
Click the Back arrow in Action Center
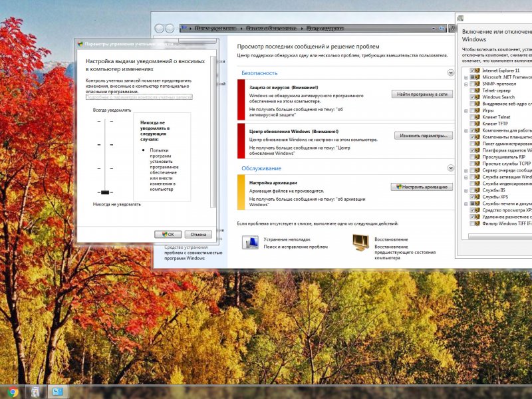(160, 28)
